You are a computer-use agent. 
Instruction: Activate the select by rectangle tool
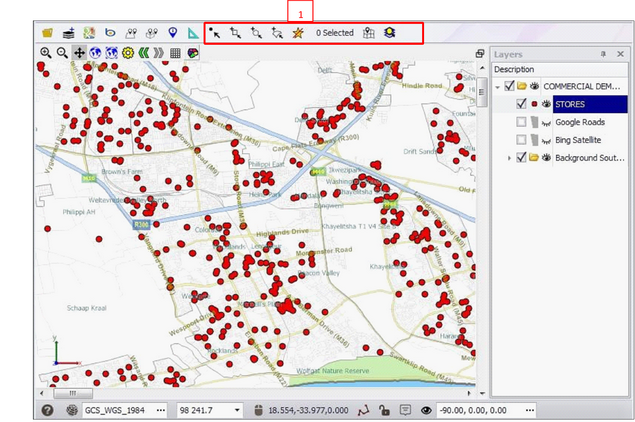(237, 33)
